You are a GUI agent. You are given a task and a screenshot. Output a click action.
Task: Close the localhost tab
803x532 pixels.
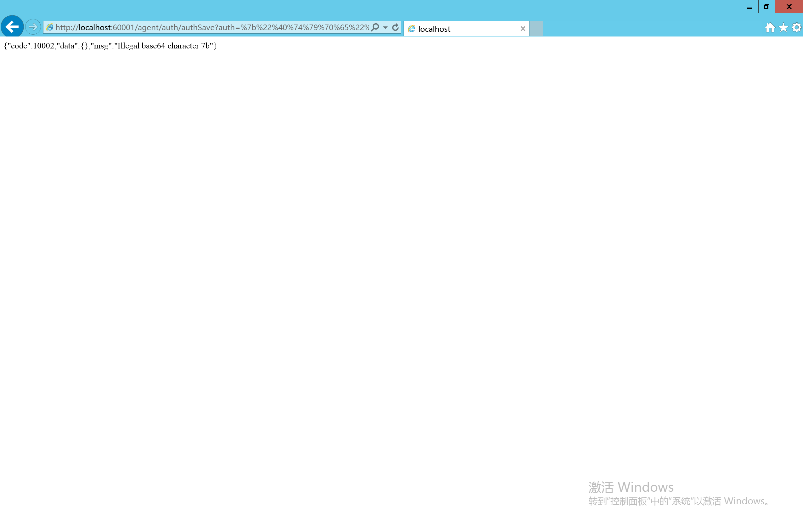523,29
